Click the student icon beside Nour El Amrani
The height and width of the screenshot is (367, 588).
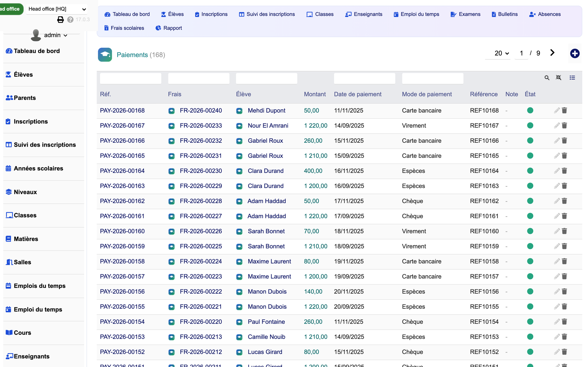(x=239, y=126)
